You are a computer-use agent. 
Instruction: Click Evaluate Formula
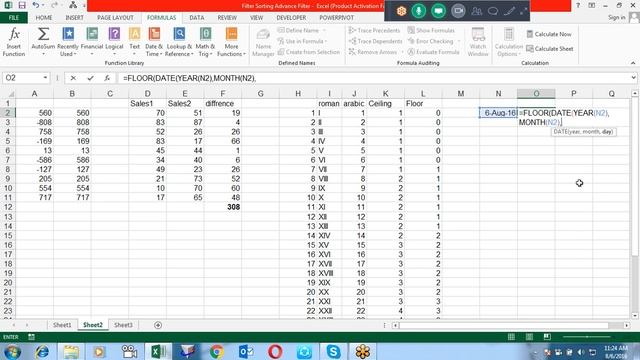click(x=433, y=52)
